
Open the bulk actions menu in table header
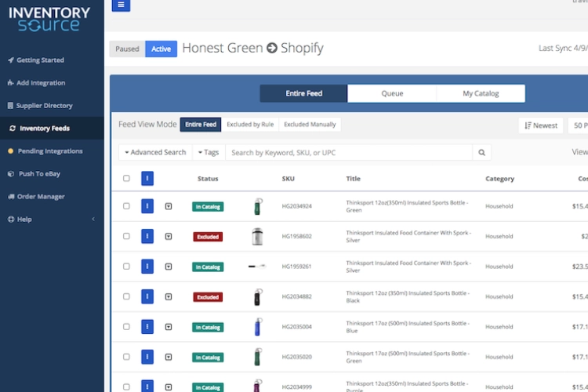click(x=147, y=179)
